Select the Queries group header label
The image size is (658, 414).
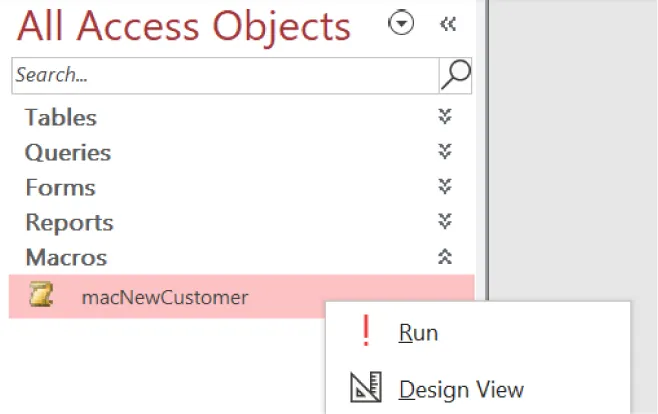click(x=68, y=153)
